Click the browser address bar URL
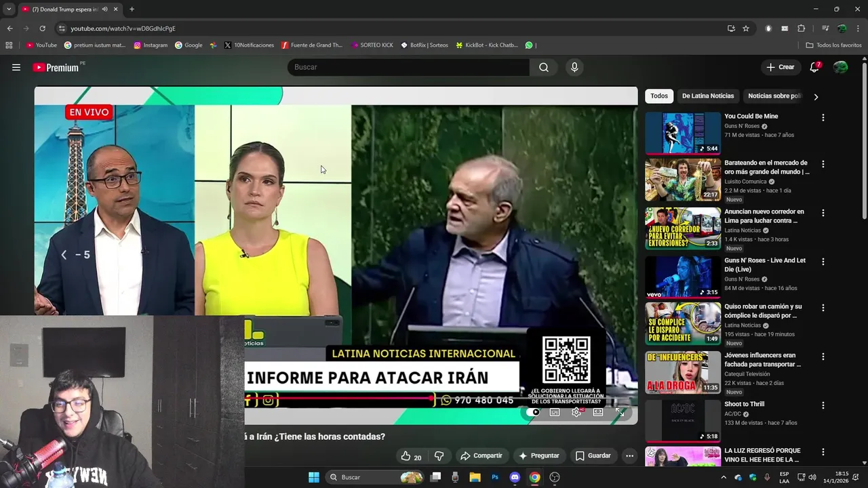 tap(123, 28)
